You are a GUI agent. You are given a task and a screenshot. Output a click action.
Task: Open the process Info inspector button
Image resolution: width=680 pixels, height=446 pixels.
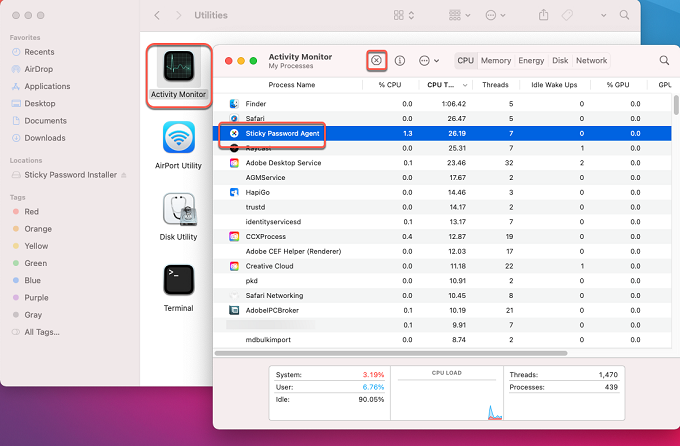[x=400, y=60]
